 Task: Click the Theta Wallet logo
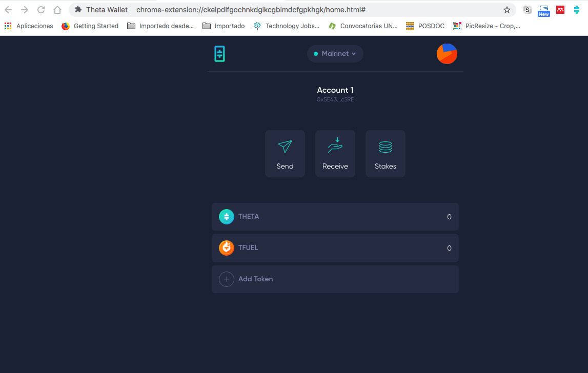tap(219, 53)
